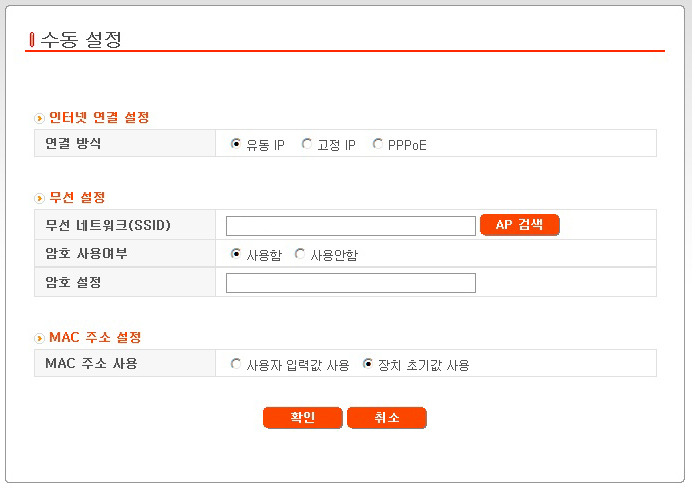Click the arrow icon beside 무선 설정
This screenshot has height=488, width=700.
tap(39, 198)
